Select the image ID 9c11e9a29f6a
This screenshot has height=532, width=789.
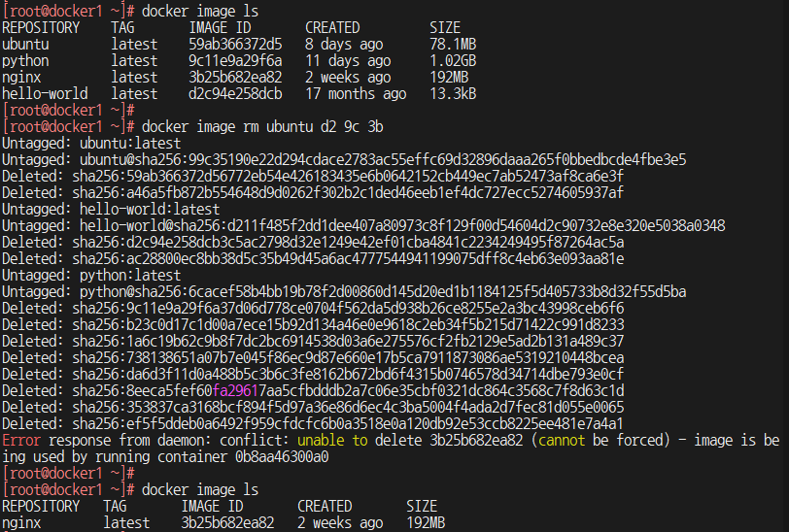[235, 61]
